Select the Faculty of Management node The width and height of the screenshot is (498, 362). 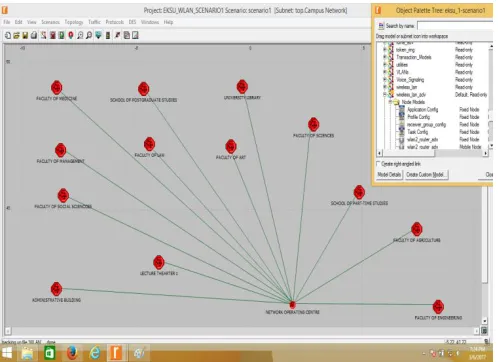(x=61, y=150)
